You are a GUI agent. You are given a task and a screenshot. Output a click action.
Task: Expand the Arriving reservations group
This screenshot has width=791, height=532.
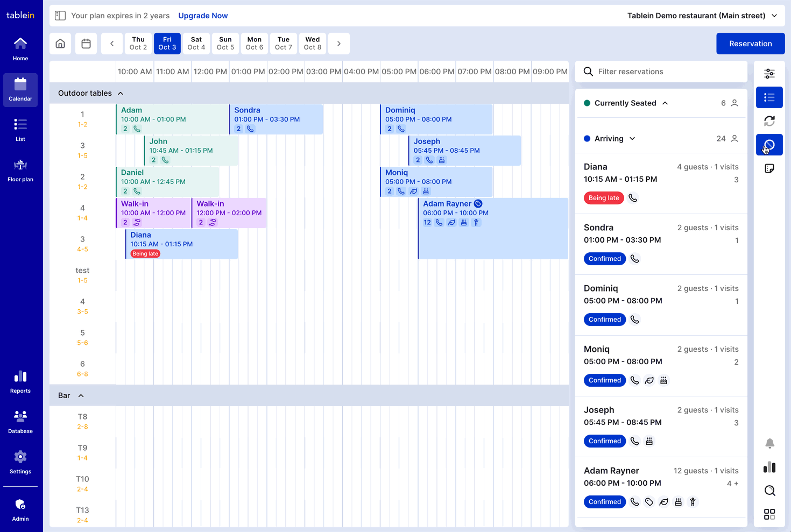(x=632, y=139)
